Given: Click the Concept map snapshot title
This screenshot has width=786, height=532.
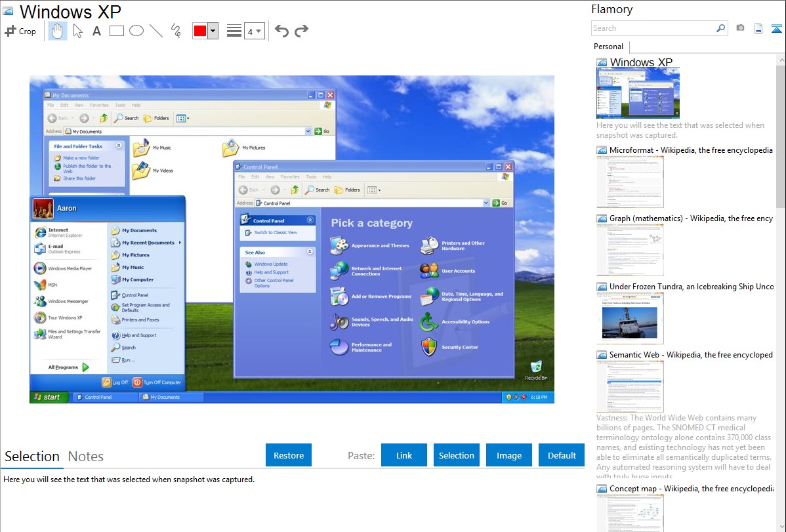Looking at the screenshot, I should [x=692, y=488].
